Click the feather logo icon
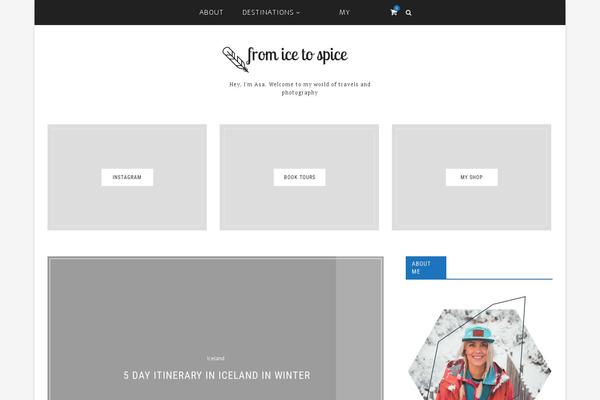The image size is (600, 400). click(x=235, y=59)
